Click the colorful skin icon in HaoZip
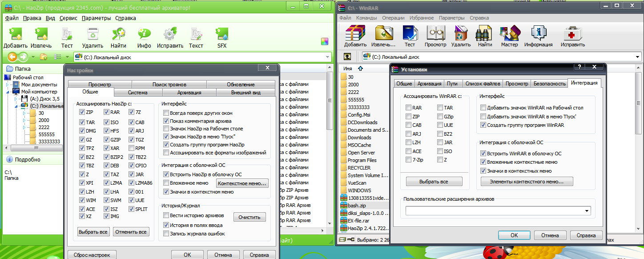Viewport: 644px width, 259px height. (325, 41)
